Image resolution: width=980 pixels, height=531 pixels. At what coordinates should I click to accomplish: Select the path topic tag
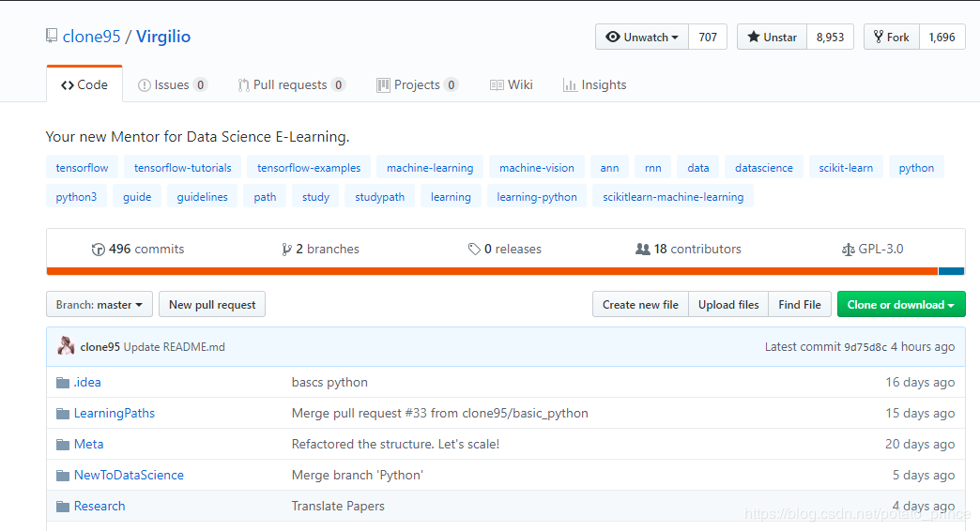pos(265,197)
